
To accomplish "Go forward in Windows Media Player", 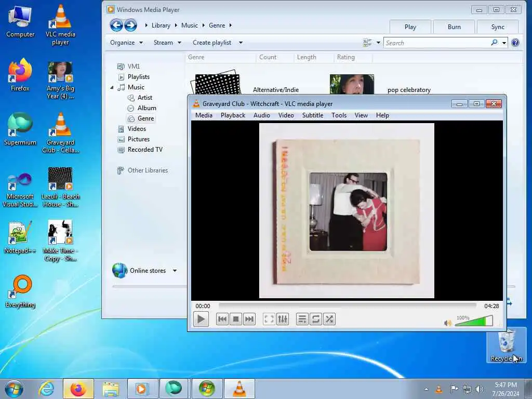I will (130, 25).
